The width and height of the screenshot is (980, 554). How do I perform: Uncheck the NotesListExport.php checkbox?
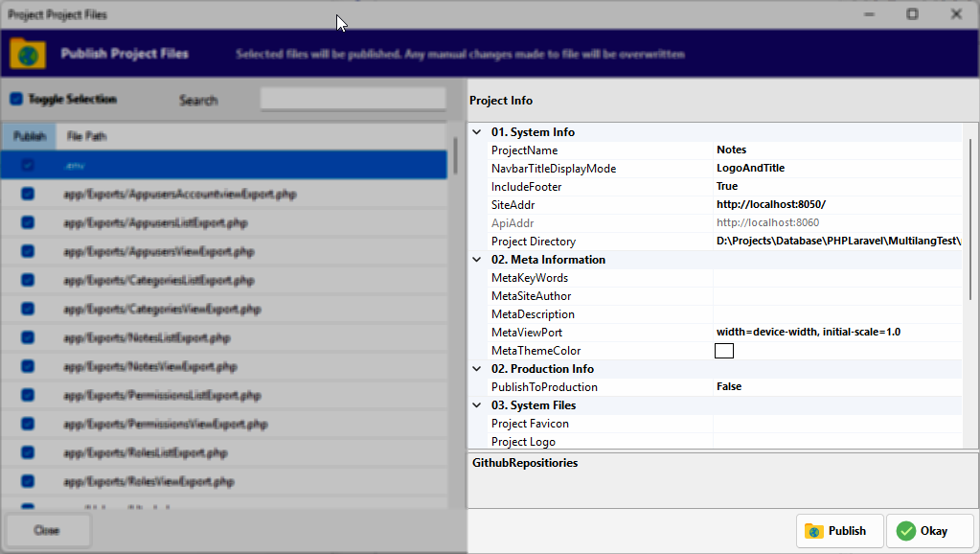point(28,337)
